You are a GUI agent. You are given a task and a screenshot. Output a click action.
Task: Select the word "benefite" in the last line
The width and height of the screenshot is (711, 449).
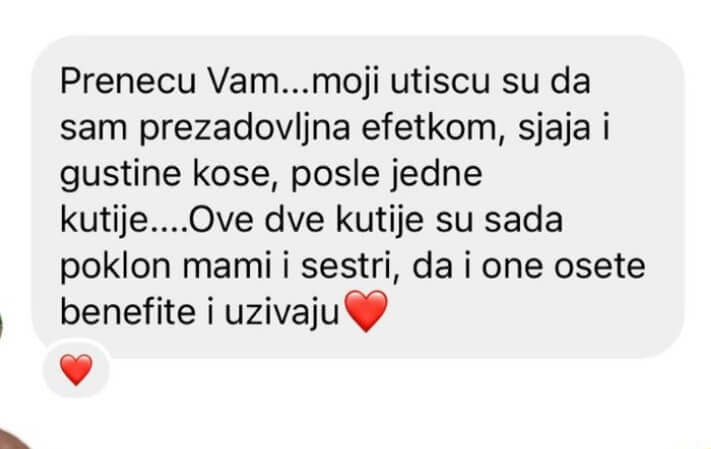coord(128,312)
